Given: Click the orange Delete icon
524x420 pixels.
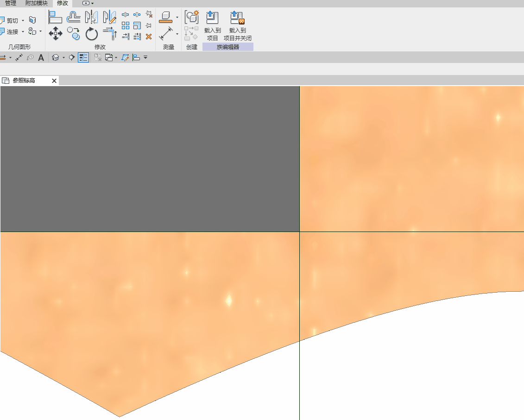Looking at the screenshot, I should tap(149, 37).
